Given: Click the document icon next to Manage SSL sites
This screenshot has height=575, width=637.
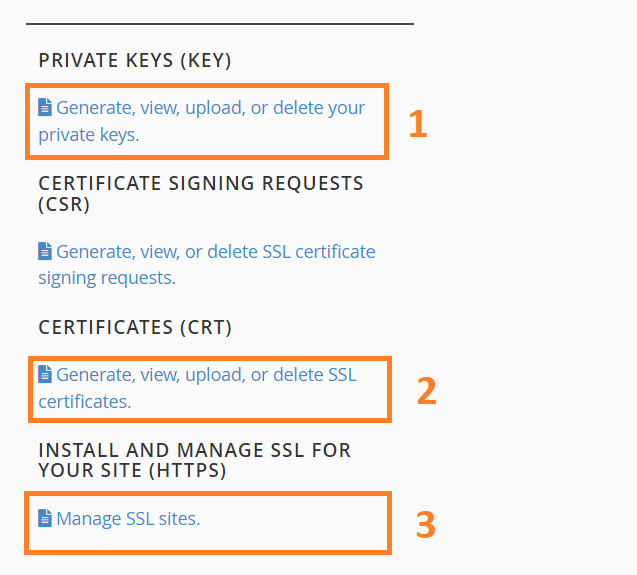Looking at the screenshot, I should pos(45,518).
